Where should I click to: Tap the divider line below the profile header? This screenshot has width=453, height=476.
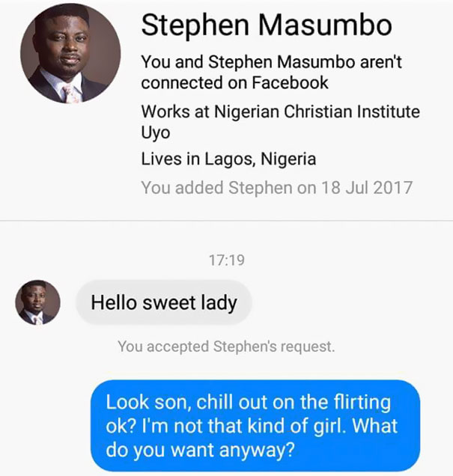click(226, 220)
